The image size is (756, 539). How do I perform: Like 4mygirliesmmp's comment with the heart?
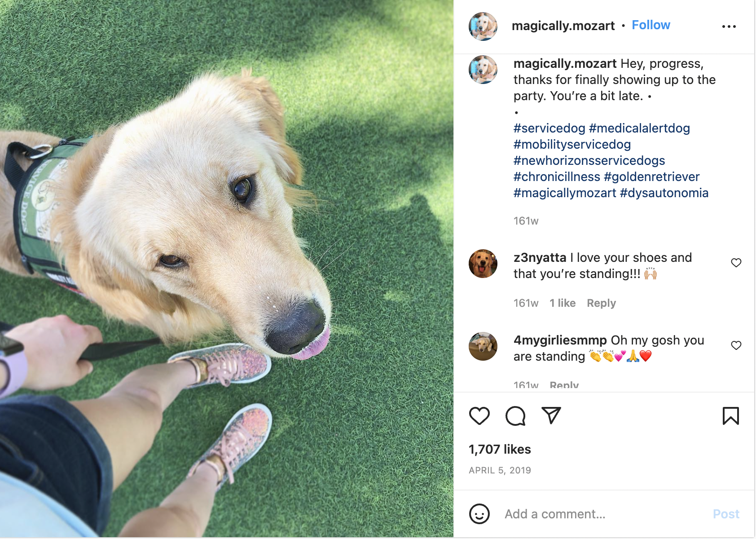pos(736,345)
